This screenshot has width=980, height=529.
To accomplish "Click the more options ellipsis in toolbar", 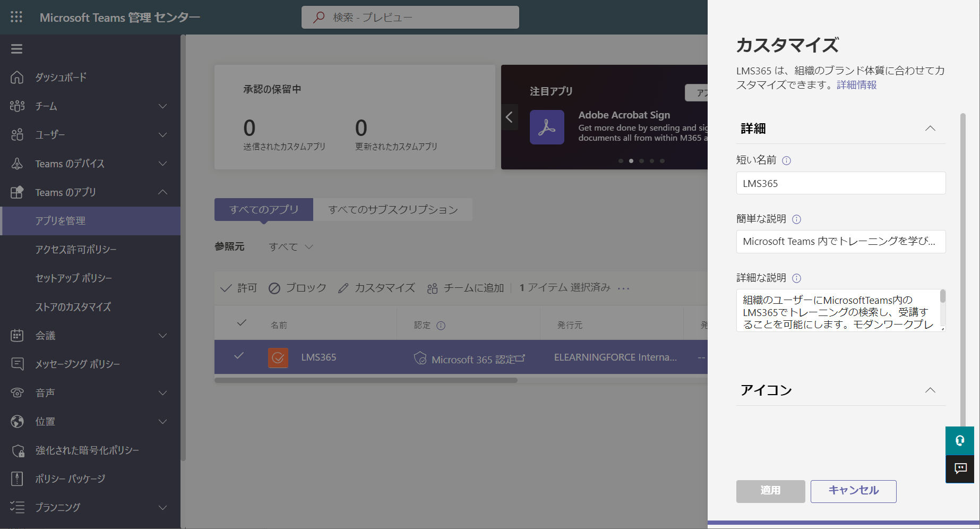I will (624, 288).
